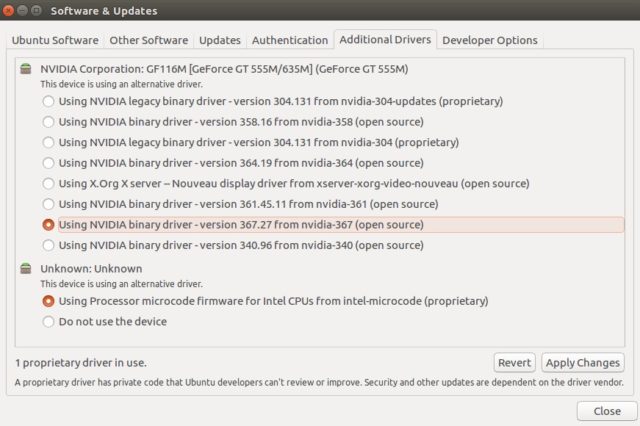
Task: Open the Authentication tab
Action: 290,40
